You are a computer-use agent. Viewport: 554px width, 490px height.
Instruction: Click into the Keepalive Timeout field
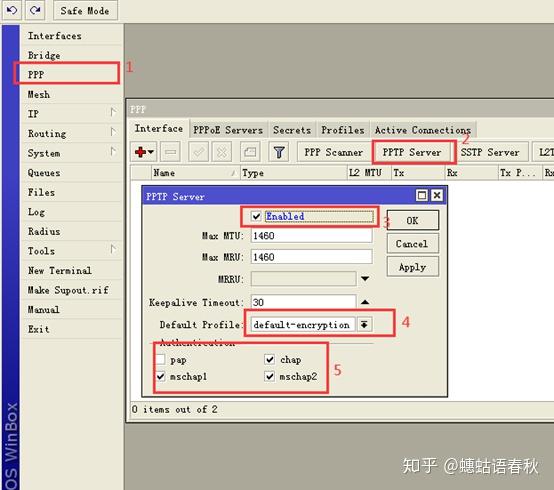coord(303,302)
